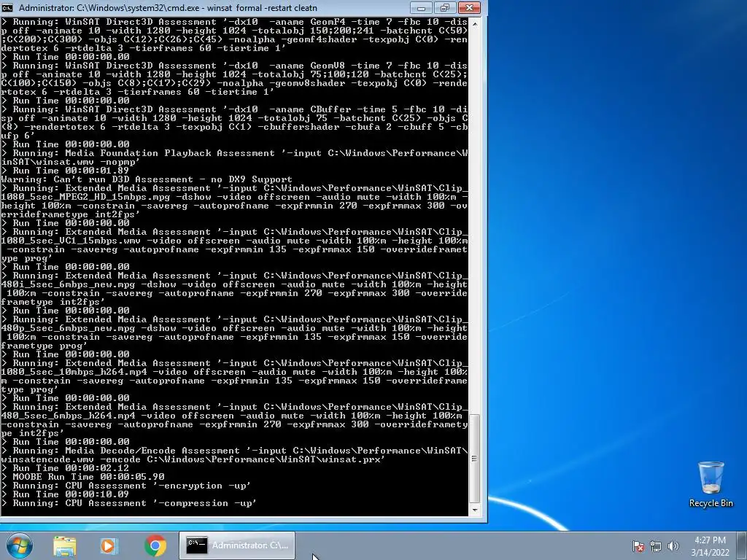This screenshot has width=747, height=560.
Task: Maximize the cmd.exe window
Action: pos(445,7)
